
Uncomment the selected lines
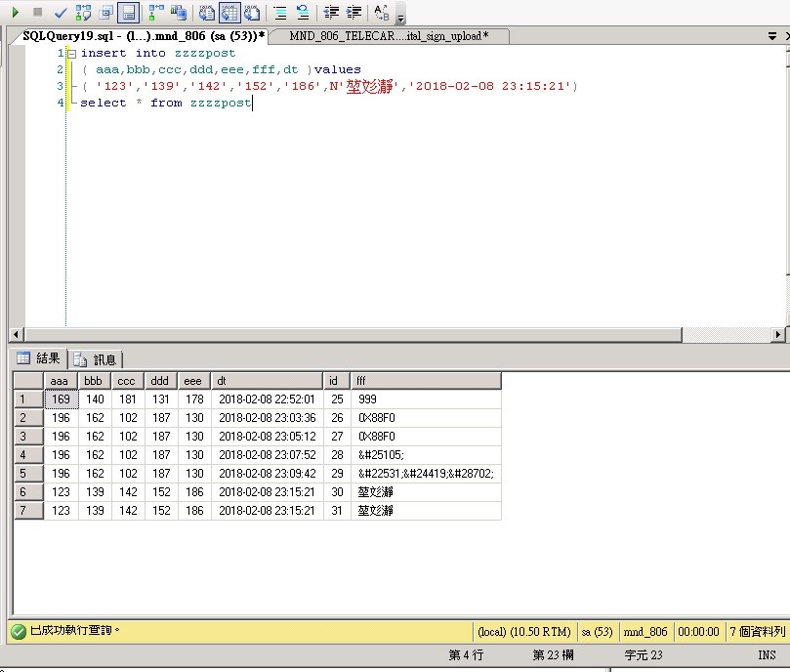tap(303, 13)
